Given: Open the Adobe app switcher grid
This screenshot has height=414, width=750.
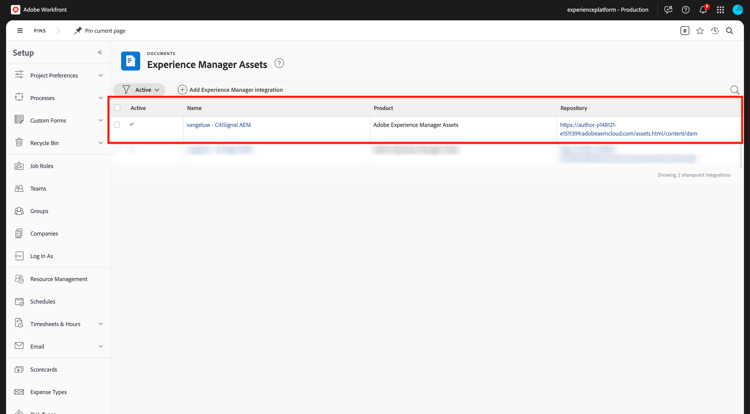Looking at the screenshot, I should point(720,10).
